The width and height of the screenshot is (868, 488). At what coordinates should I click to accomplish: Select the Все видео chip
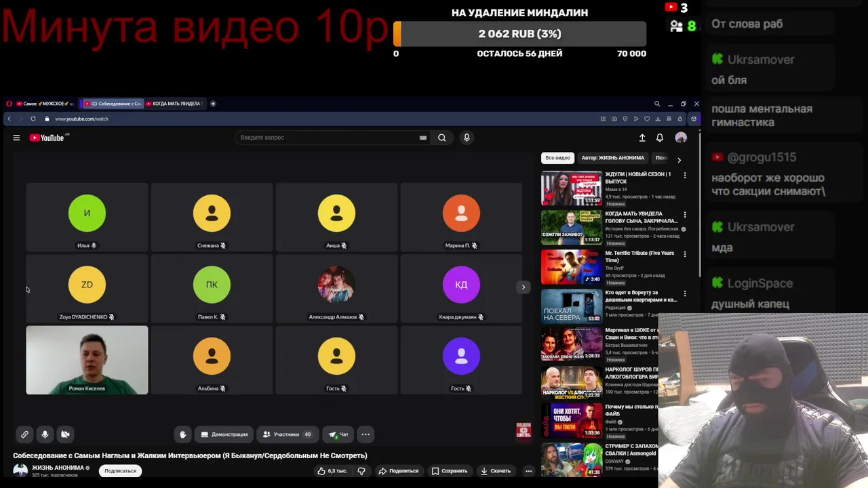[x=557, y=158]
